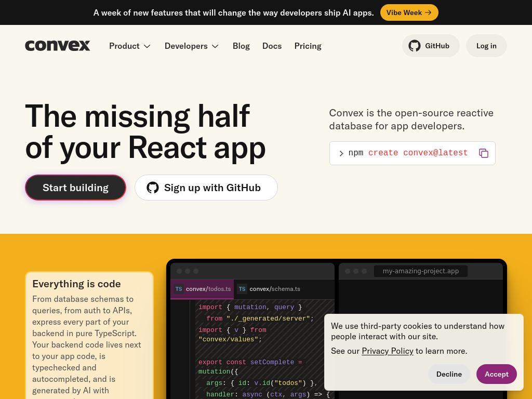Select the convex/todos.ts tab
Screen dimensions: 532x399
208,289
